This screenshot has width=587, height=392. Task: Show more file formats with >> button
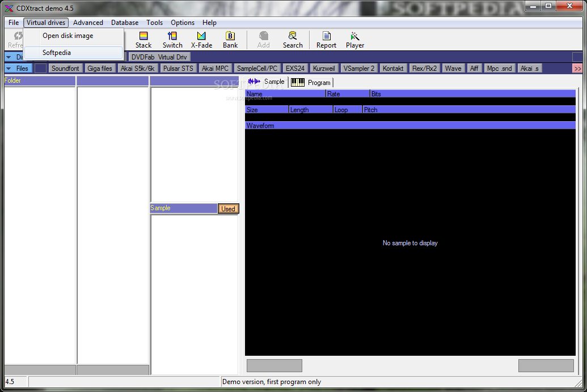[577, 69]
